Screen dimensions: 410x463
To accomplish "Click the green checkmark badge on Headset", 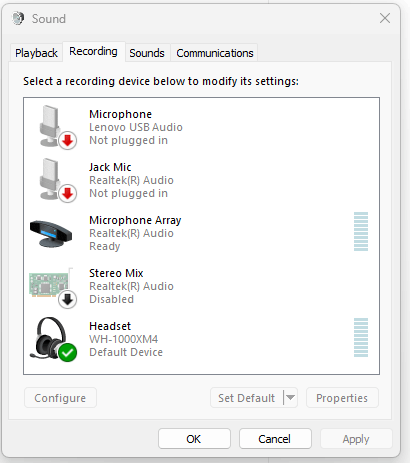I will pos(68,352).
